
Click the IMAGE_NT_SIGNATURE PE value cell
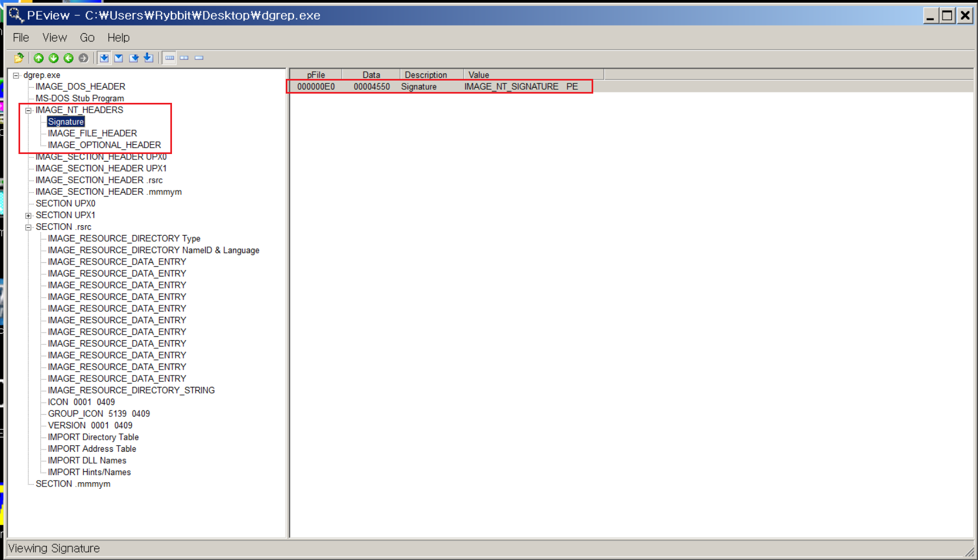521,87
